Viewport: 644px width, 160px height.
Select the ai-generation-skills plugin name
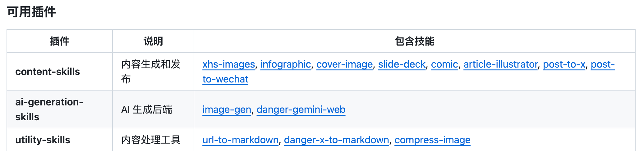coord(49,109)
